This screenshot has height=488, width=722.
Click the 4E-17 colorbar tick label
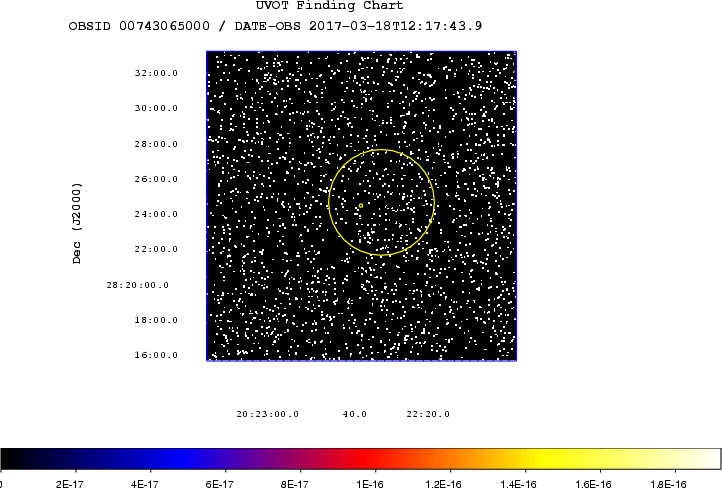(145, 484)
